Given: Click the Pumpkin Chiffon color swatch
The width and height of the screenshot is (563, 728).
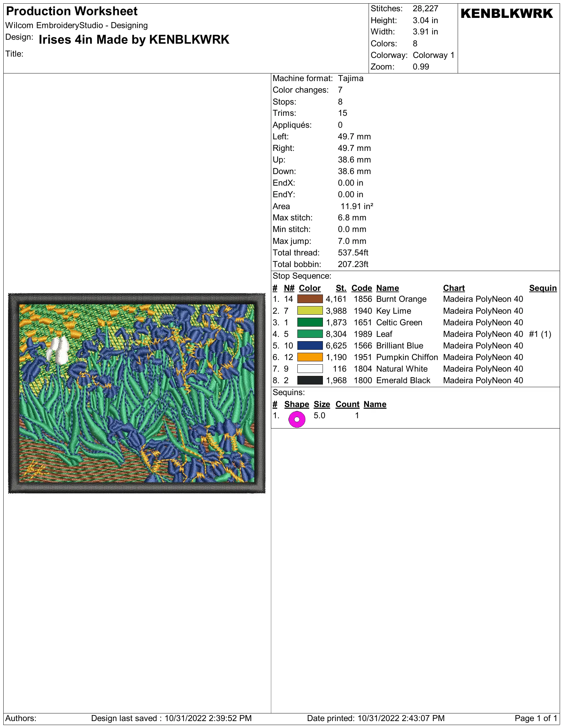Looking at the screenshot, I should (310, 357).
